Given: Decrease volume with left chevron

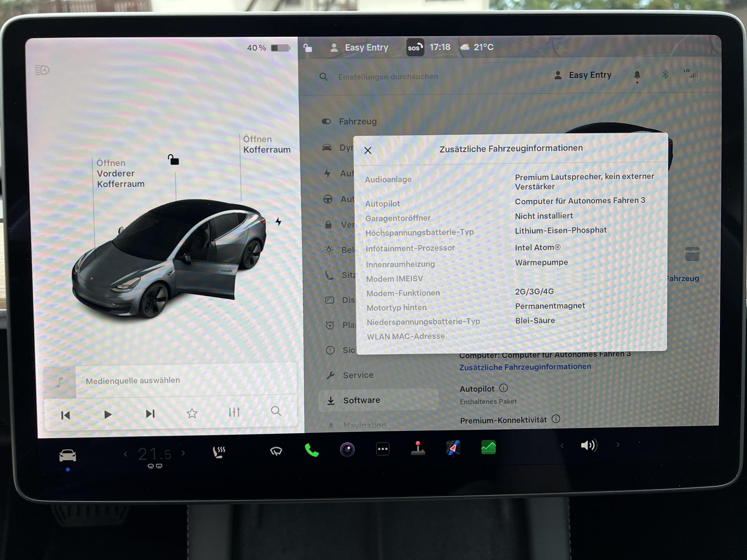Looking at the screenshot, I should coord(562,446).
